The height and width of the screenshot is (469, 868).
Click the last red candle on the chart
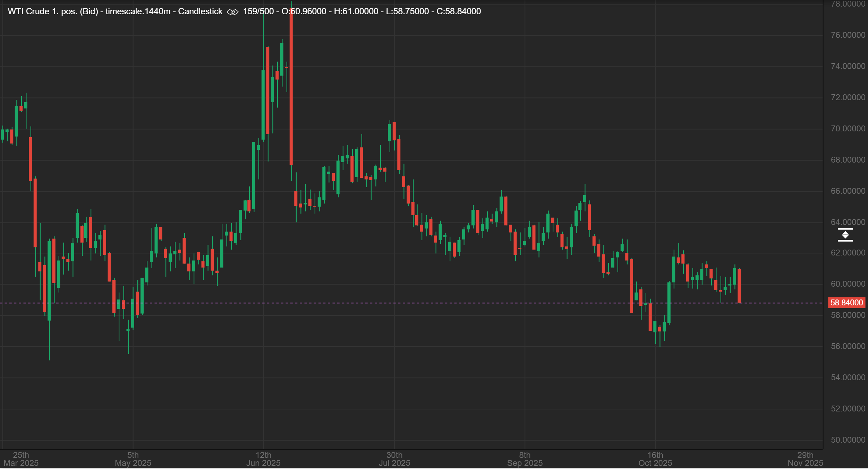739,286
